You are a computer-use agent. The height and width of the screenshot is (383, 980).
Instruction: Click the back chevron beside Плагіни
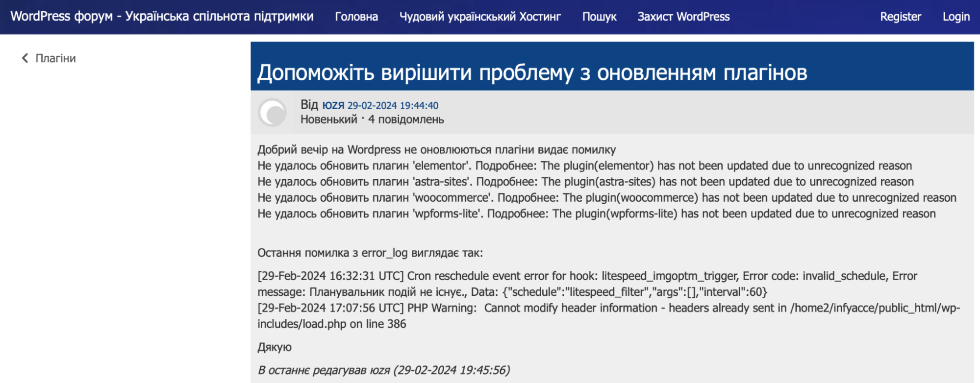[x=25, y=58]
